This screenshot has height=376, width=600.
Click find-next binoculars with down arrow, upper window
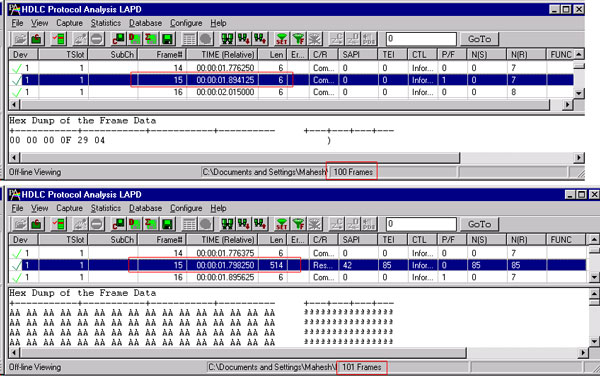244,39
